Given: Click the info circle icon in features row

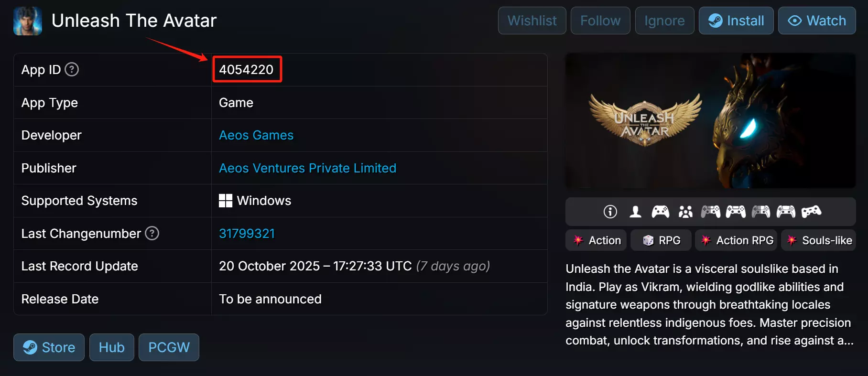Looking at the screenshot, I should (610, 212).
